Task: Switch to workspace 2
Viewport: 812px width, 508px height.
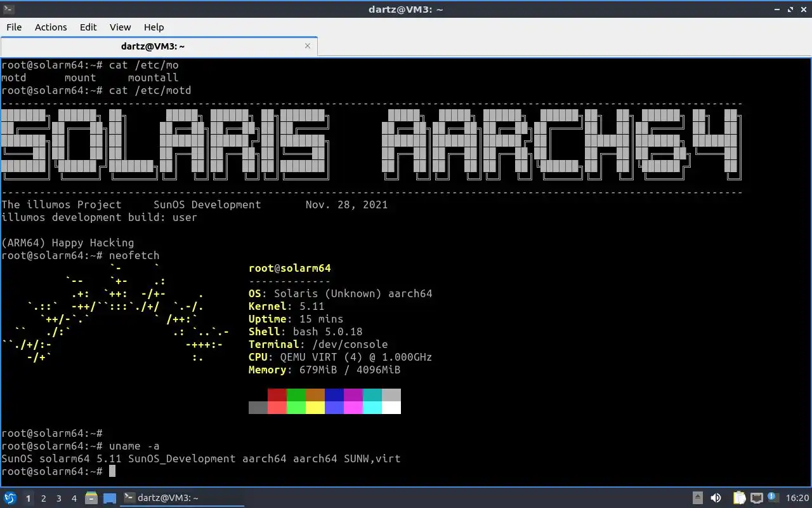Action: [x=43, y=498]
